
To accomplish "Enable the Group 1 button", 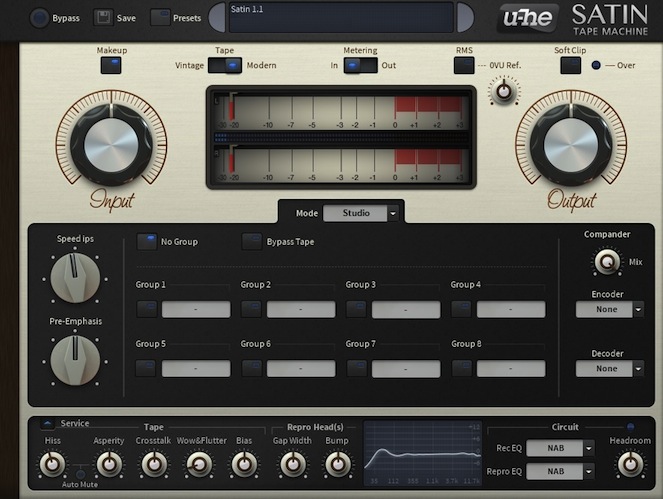I will [x=147, y=309].
